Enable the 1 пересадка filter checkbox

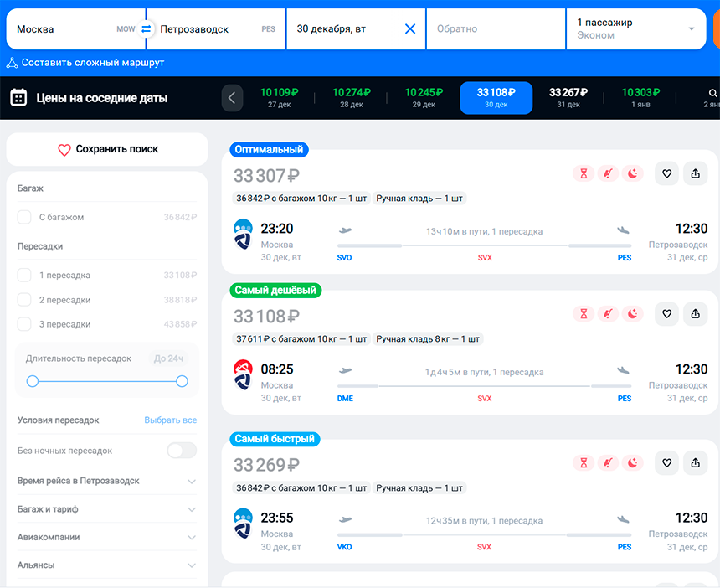24,276
